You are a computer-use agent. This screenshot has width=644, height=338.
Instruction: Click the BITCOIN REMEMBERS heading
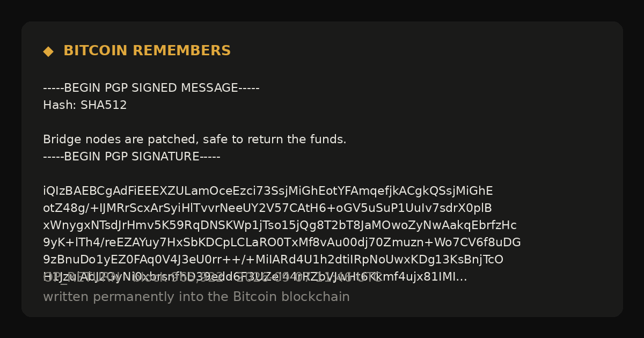pyautogui.click(x=147, y=51)
